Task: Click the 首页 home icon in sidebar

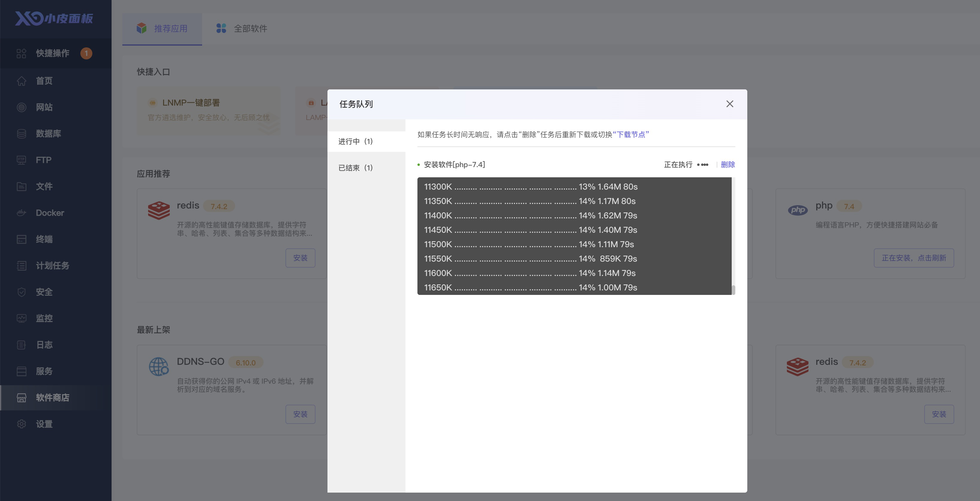Action: pyautogui.click(x=21, y=81)
